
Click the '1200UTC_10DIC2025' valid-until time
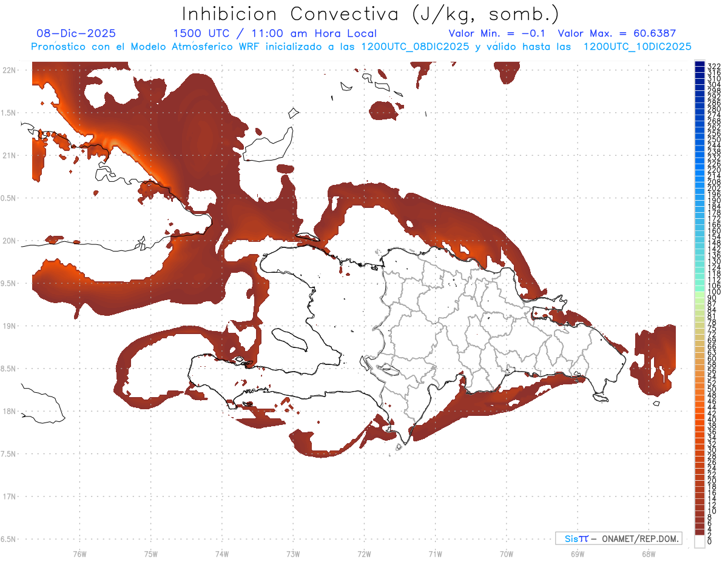(638, 47)
